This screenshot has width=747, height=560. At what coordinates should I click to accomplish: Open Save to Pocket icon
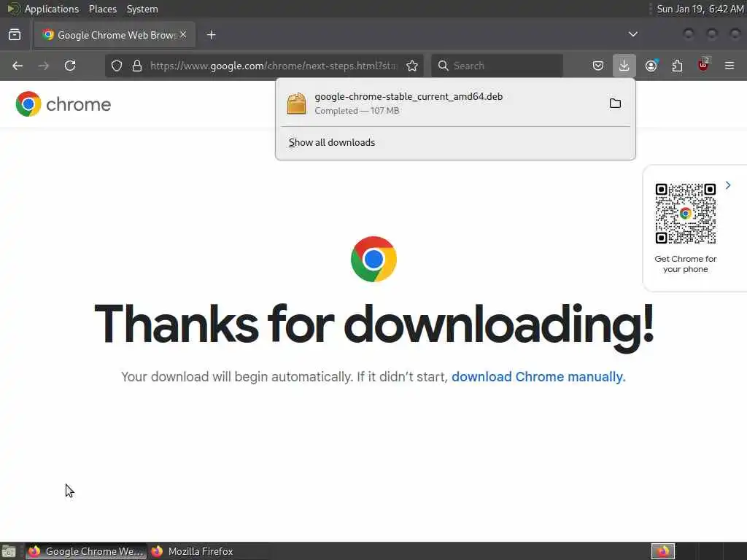click(598, 66)
